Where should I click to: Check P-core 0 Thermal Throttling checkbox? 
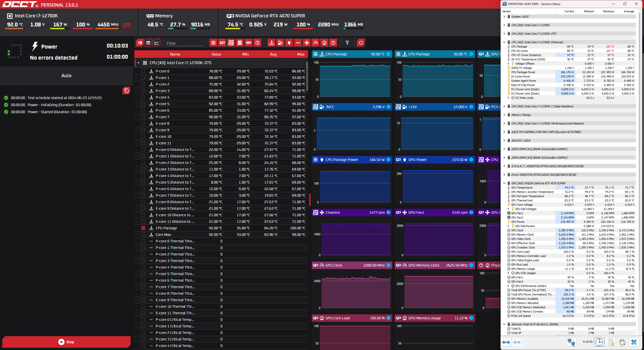point(143,241)
